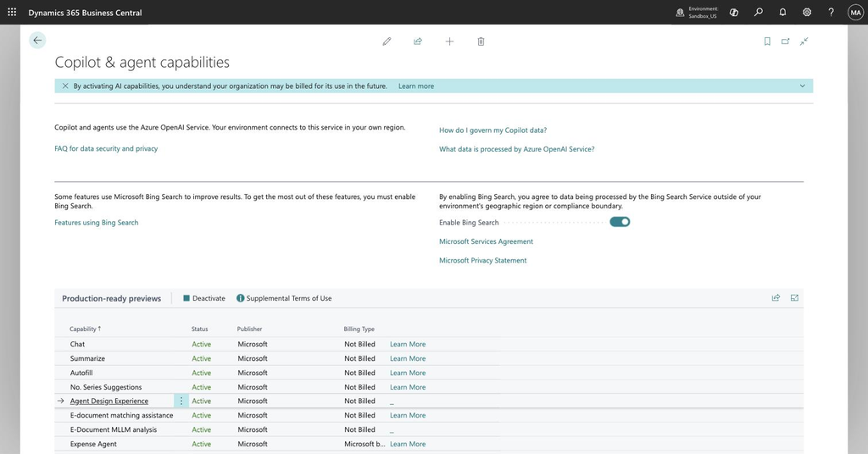Open Microsoft Services Agreement link

486,241
